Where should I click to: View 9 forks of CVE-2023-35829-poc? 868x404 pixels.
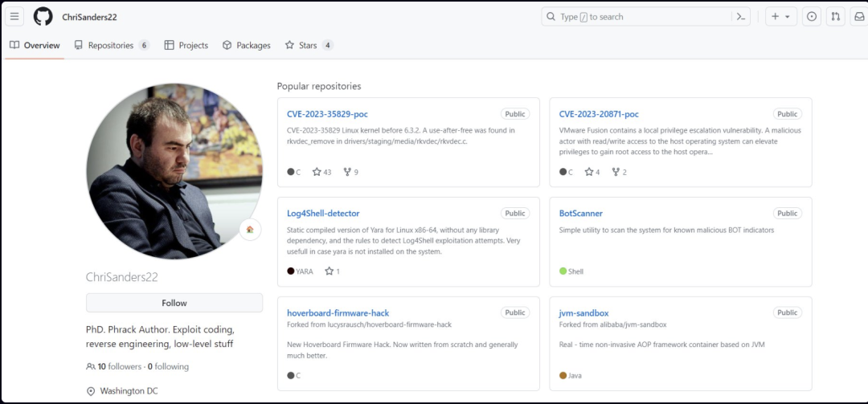[x=350, y=172]
